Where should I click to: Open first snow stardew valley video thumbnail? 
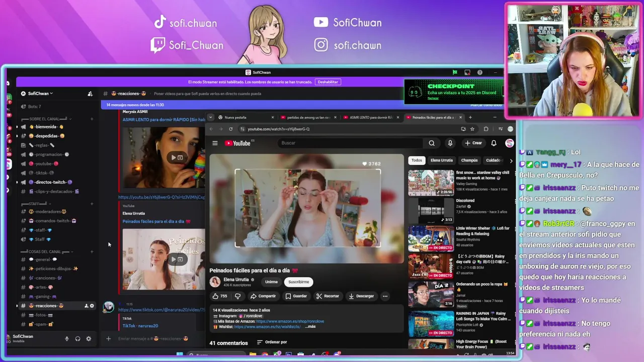tap(431, 183)
